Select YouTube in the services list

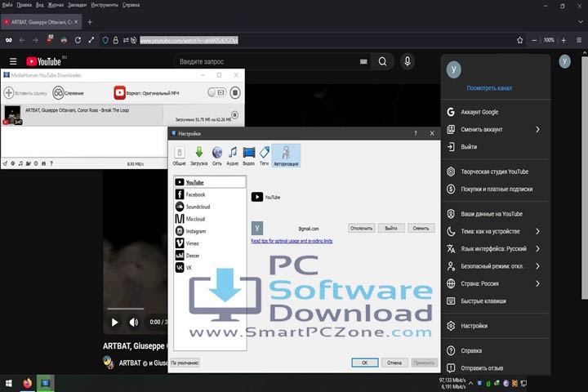(x=210, y=182)
